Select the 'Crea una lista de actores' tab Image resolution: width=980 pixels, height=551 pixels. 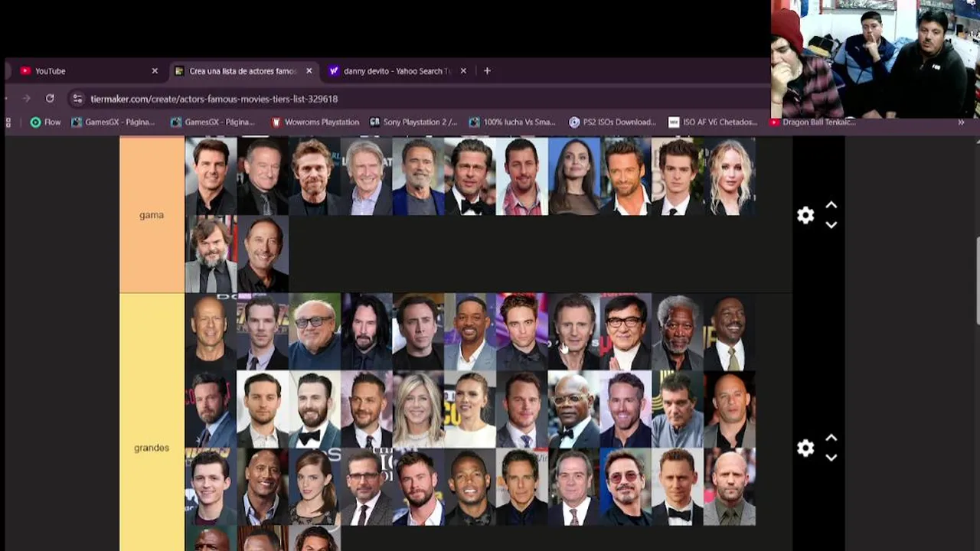click(x=243, y=70)
